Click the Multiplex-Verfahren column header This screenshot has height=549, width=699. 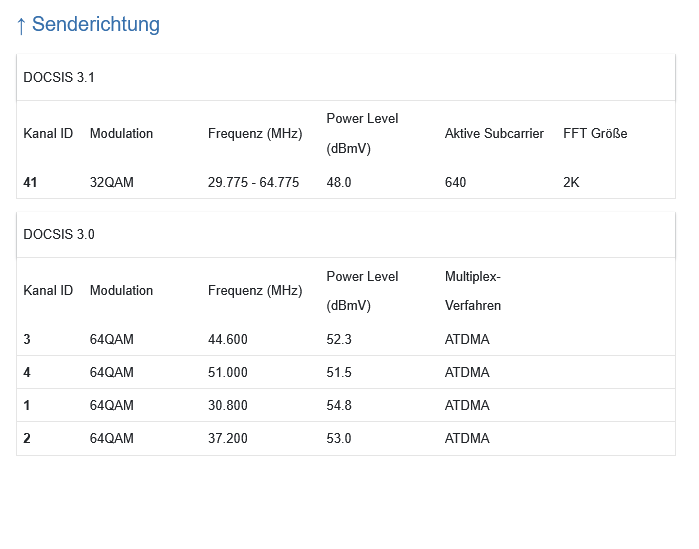pos(473,291)
